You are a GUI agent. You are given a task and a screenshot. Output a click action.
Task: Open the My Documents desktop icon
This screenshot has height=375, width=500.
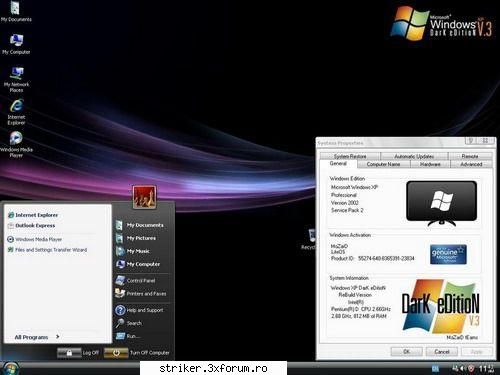coord(15,11)
